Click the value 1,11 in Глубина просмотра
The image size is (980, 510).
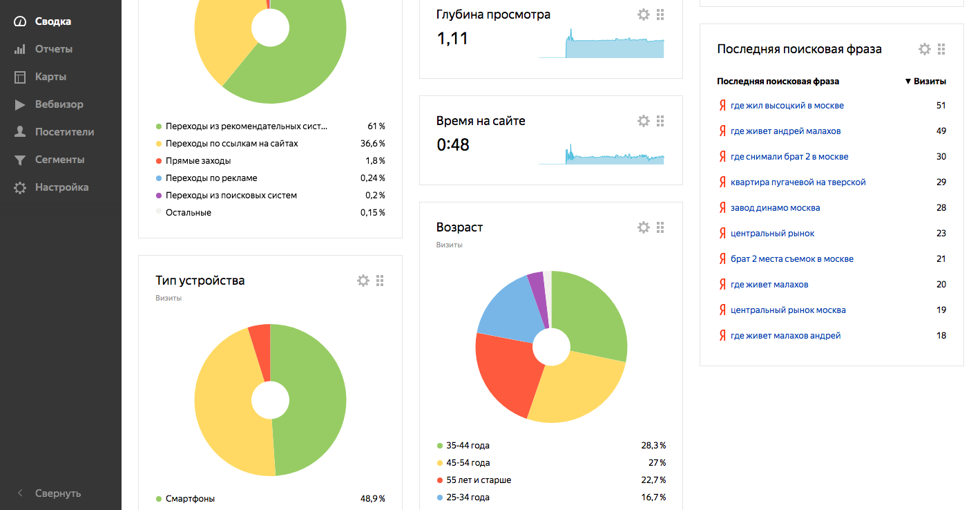tap(453, 39)
